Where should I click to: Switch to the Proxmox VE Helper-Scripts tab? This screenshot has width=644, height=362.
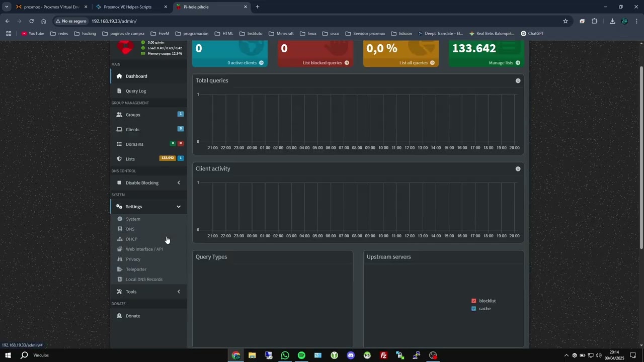click(x=132, y=7)
